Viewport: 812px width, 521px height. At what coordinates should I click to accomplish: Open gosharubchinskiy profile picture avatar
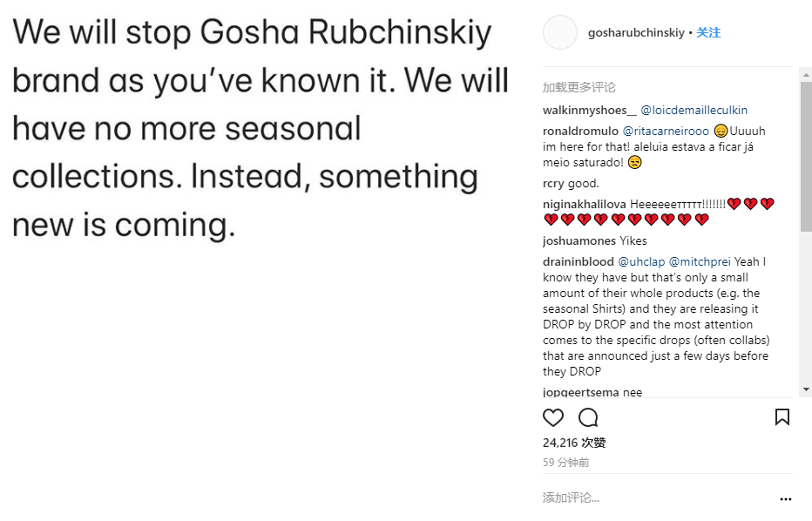tap(560, 32)
